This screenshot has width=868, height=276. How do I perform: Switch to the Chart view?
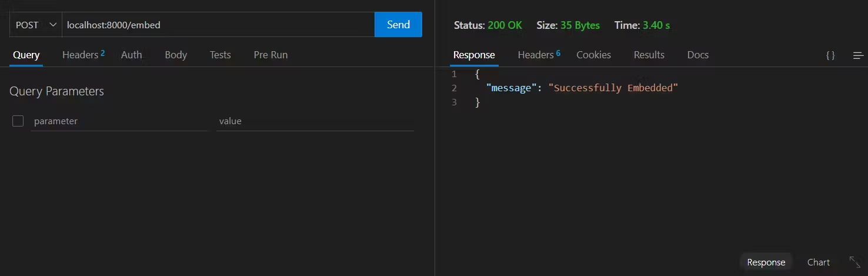819,262
